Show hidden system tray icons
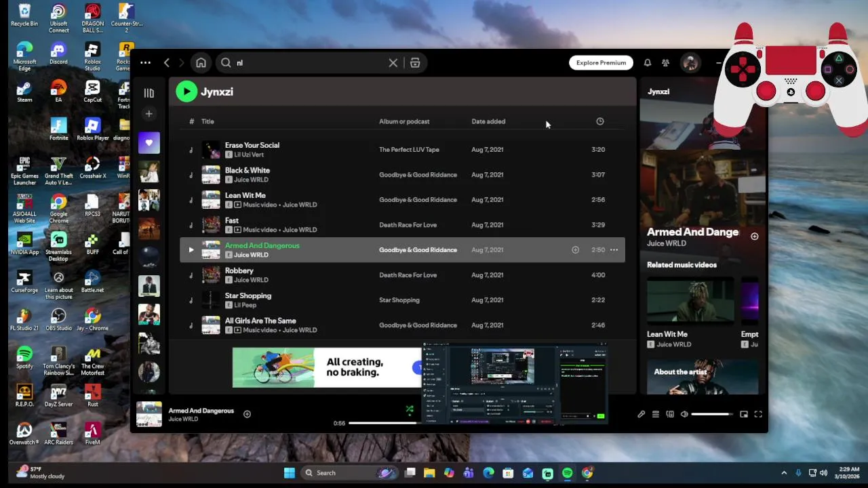This screenshot has width=868, height=488. pyautogui.click(x=784, y=473)
